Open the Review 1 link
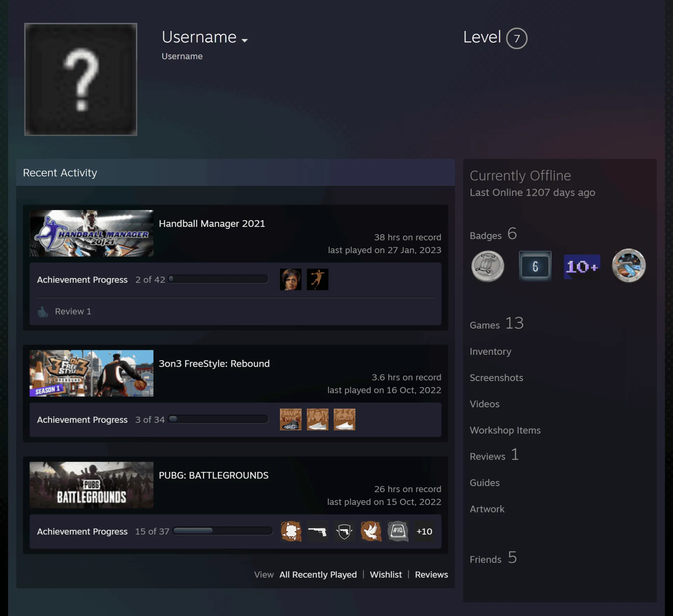 pyautogui.click(x=73, y=311)
